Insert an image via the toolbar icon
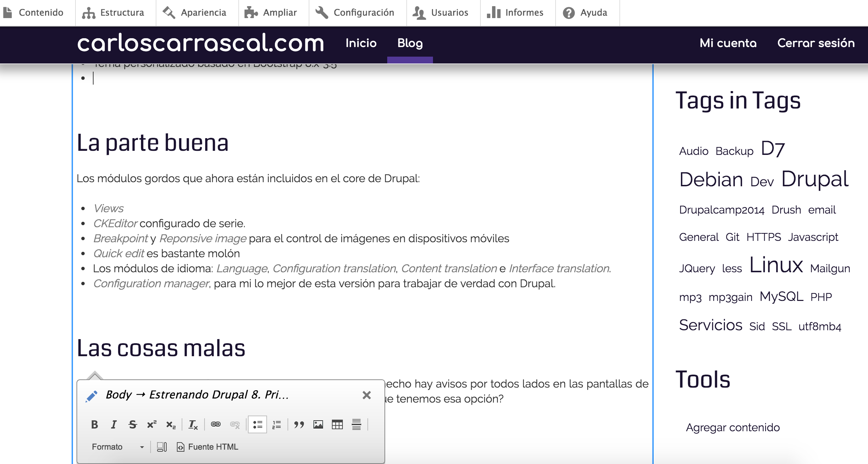The image size is (868, 464). click(318, 424)
